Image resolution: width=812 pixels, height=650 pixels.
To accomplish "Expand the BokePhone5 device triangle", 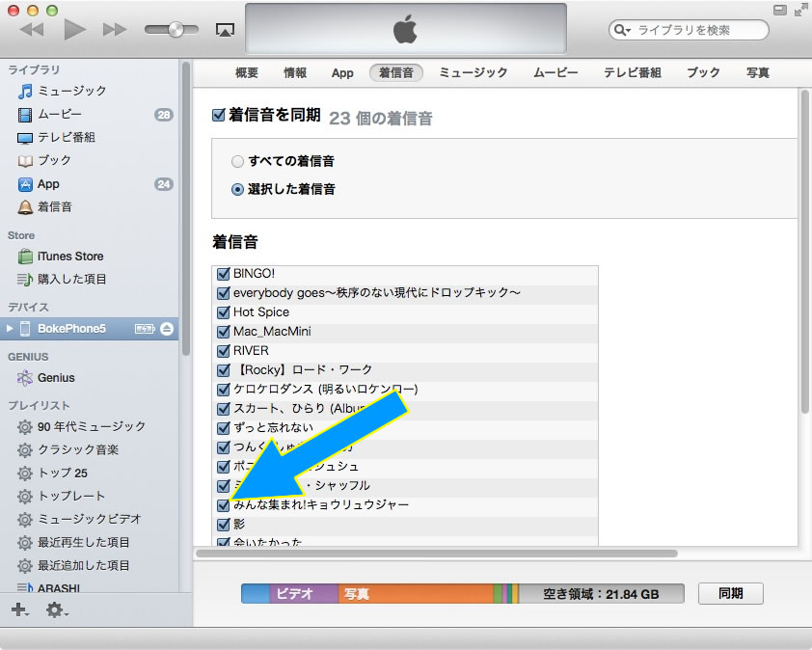I will (x=9, y=328).
